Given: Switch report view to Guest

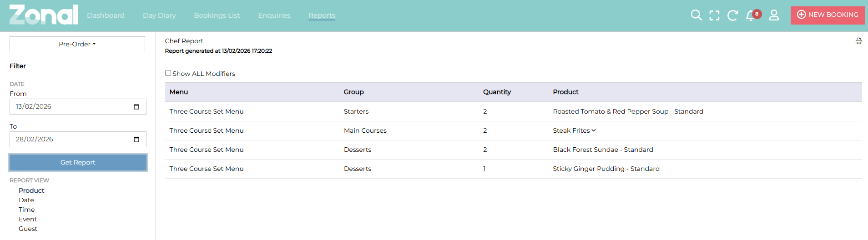Looking at the screenshot, I should (x=28, y=229).
